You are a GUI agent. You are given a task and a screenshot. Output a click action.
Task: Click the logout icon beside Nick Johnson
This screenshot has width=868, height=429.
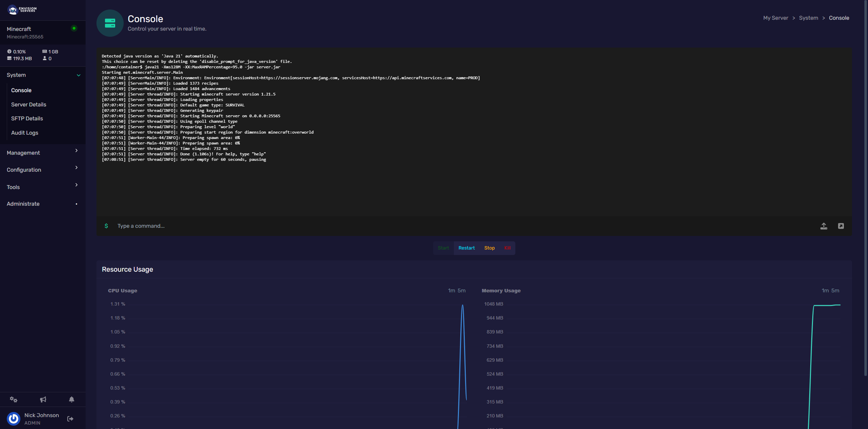(70, 419)
